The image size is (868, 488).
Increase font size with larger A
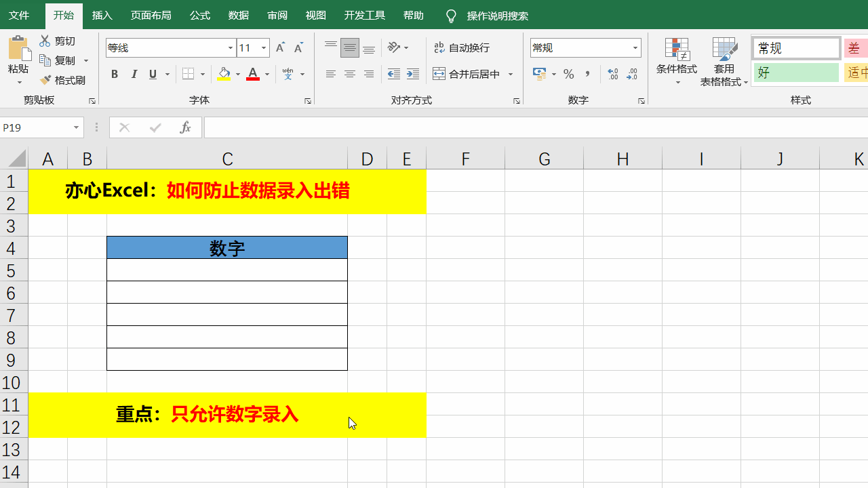(281, 47)
